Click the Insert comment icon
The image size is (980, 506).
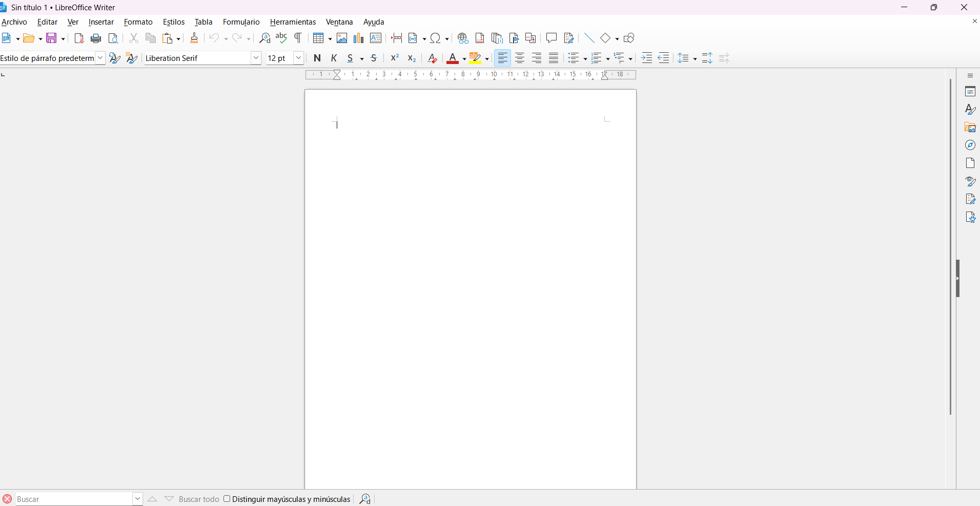551,38
